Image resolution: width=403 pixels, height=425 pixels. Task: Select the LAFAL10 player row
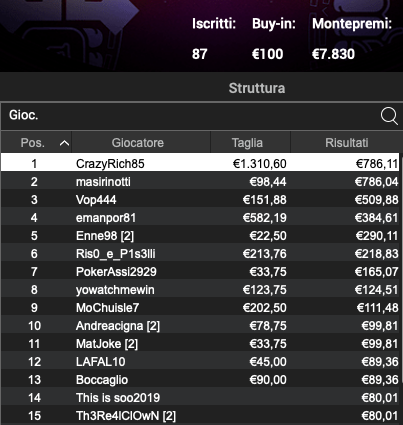(200, 361)
